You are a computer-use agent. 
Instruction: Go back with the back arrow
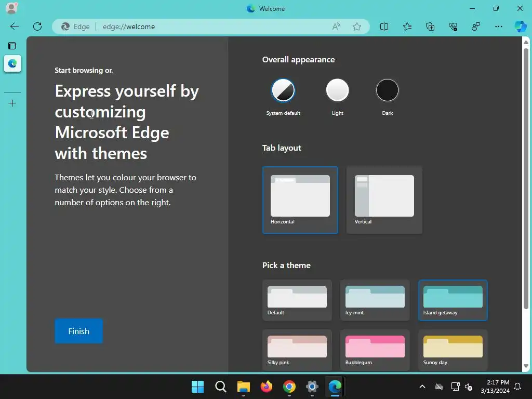click(14, 26)
